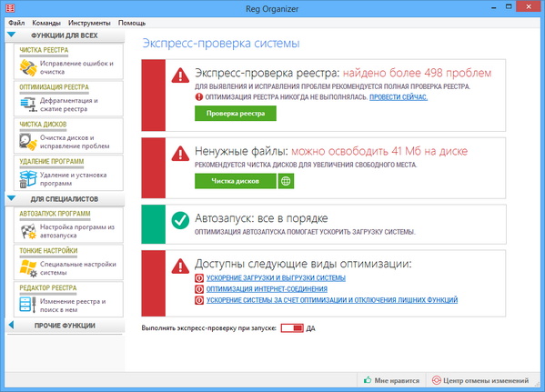Click the Экспресс-проверка системы title
545x392 pixels.
(221, 44)
